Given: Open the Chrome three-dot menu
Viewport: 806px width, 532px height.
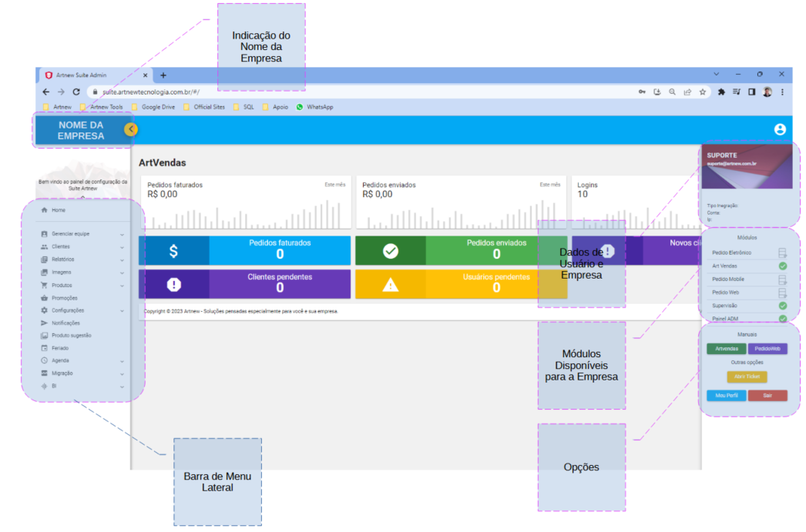Looking at the screenshot, I should pyautogui.click(x=782, y=92).
